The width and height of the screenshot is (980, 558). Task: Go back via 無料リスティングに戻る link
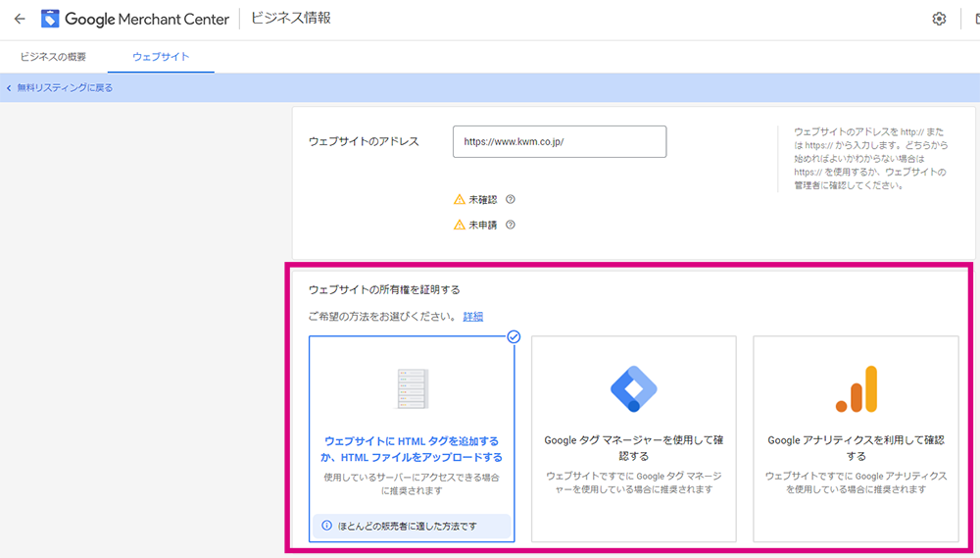pos(65,87)
